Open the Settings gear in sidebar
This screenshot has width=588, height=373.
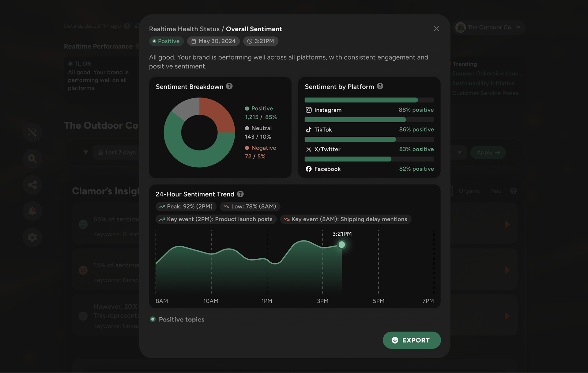(32, 237)
